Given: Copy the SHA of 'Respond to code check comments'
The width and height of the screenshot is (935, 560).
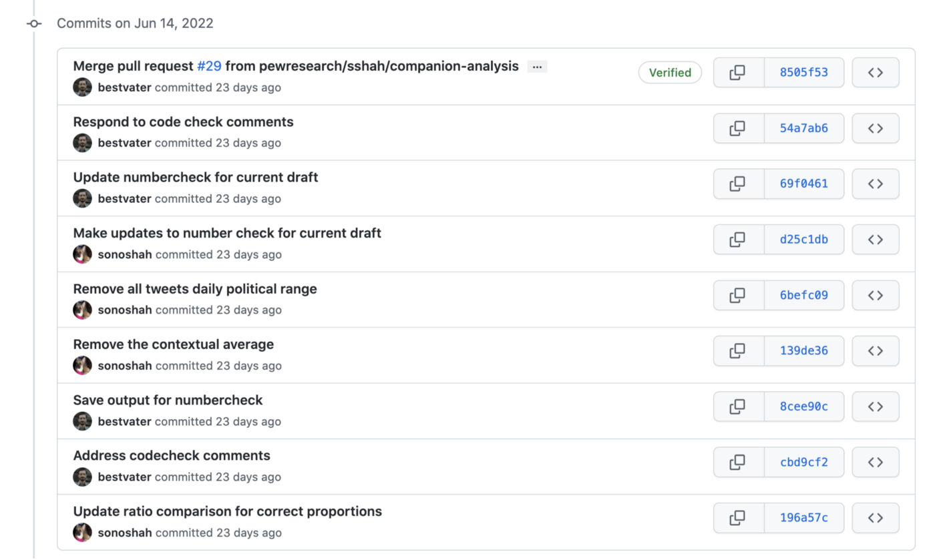Looking at the screenshot, I should 739,128.
